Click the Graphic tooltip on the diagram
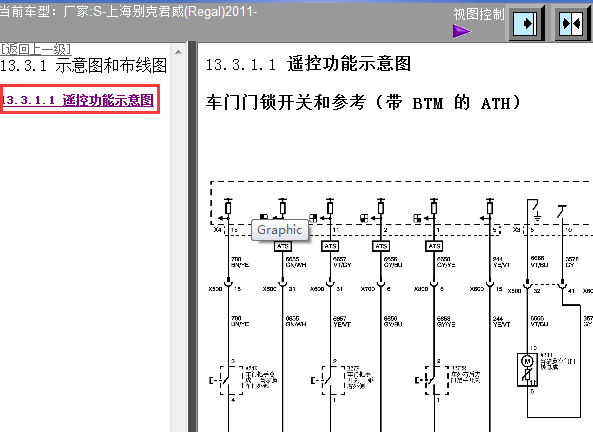This screenshot has height=432, width=593. click(280, 230)
